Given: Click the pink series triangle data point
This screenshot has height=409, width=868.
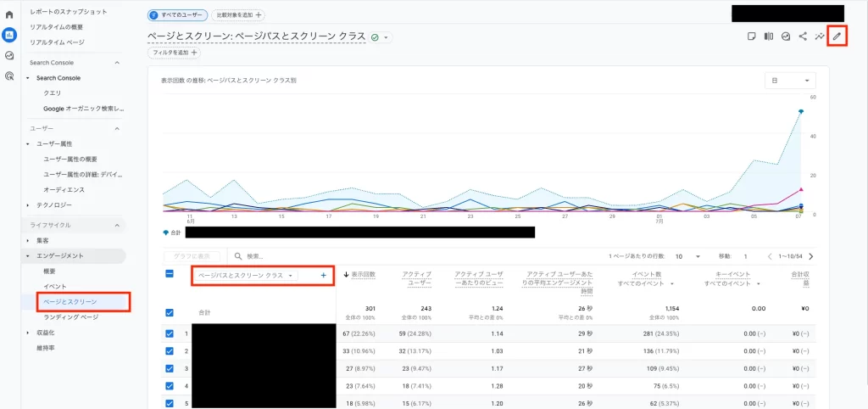Looking at the screenshot, I should pos(800,189).
